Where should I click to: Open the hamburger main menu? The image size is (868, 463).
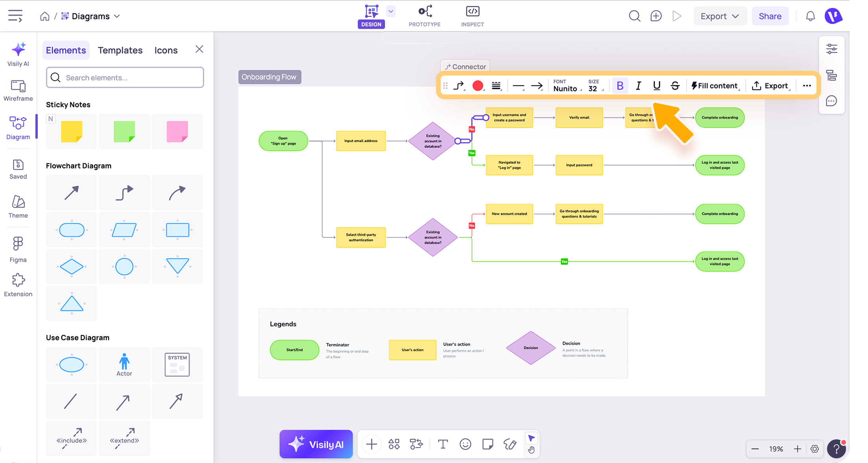15,16
